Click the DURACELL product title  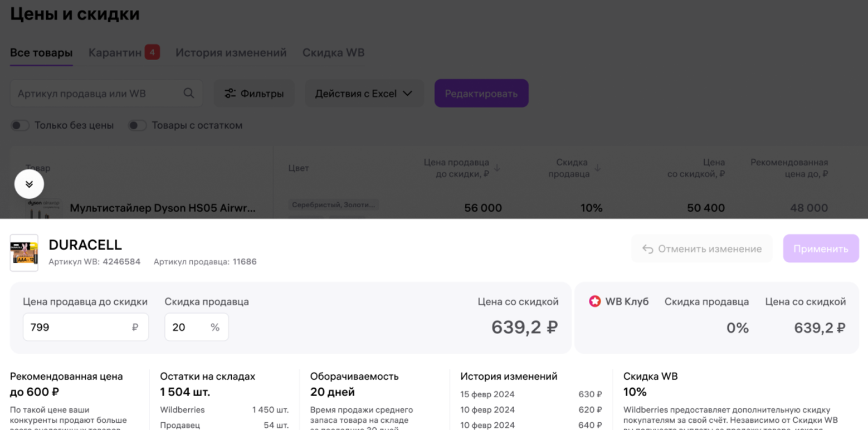coord(85,245)
